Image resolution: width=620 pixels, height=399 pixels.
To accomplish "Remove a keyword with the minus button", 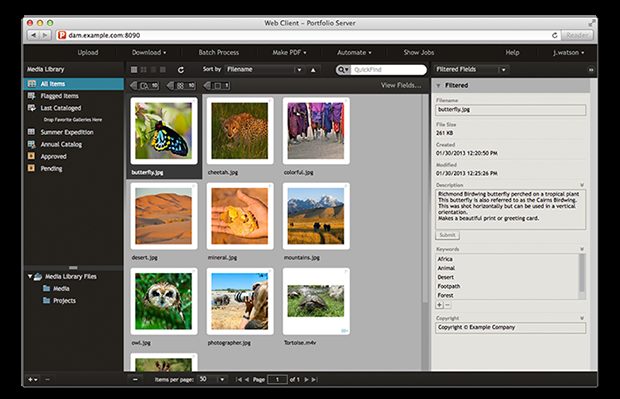I will click(448, 305).
